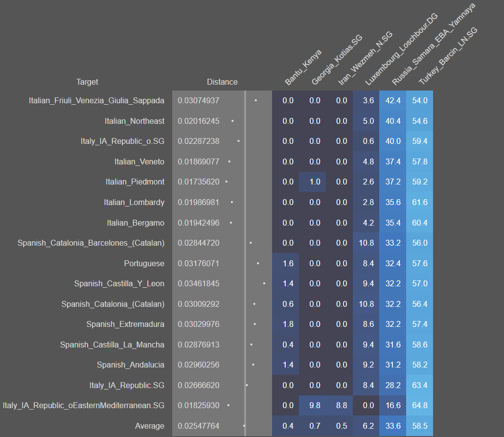Screen dimensions: 504x437
Task: Click the 16.6 Yamnaya cell
Action: point(393,406)
